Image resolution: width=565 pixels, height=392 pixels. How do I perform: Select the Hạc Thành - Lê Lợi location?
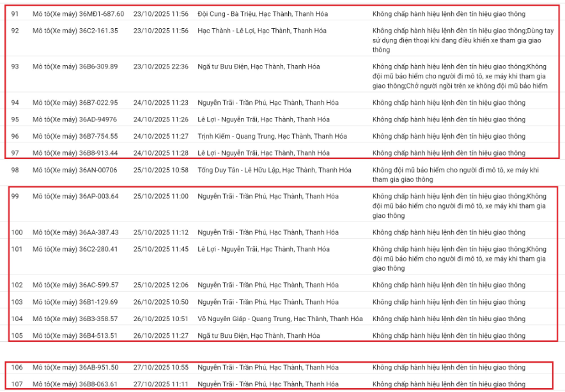[x=261, y=31]
